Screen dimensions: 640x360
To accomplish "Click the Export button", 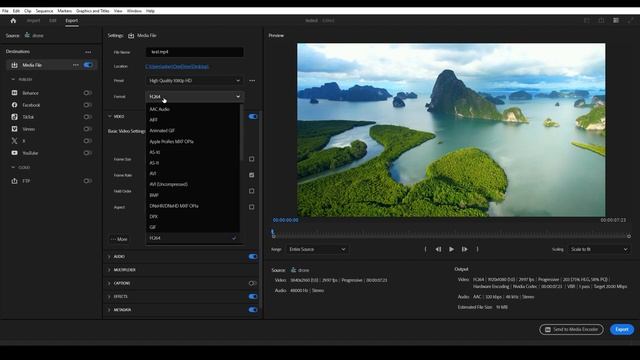I will 622,329.
